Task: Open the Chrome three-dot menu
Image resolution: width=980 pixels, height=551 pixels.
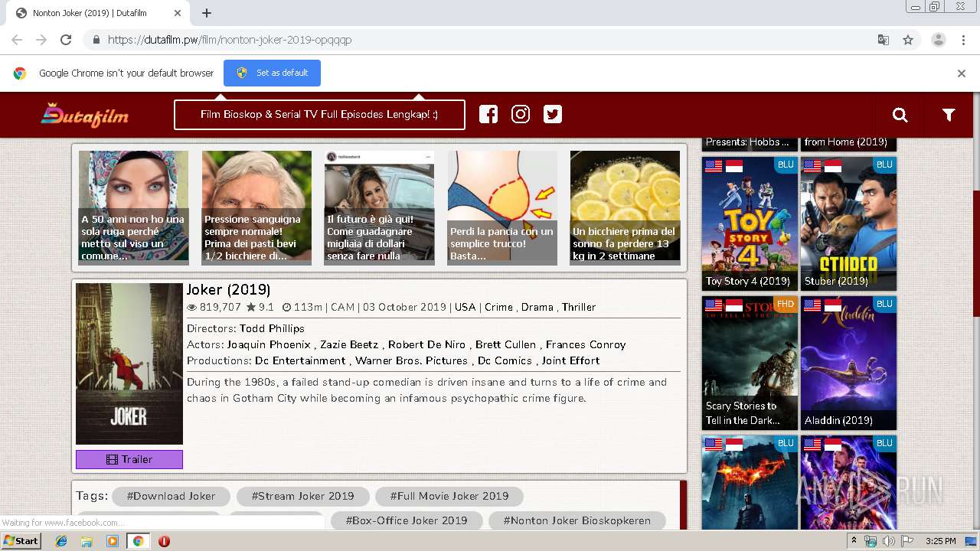Action: coord(963,40)
